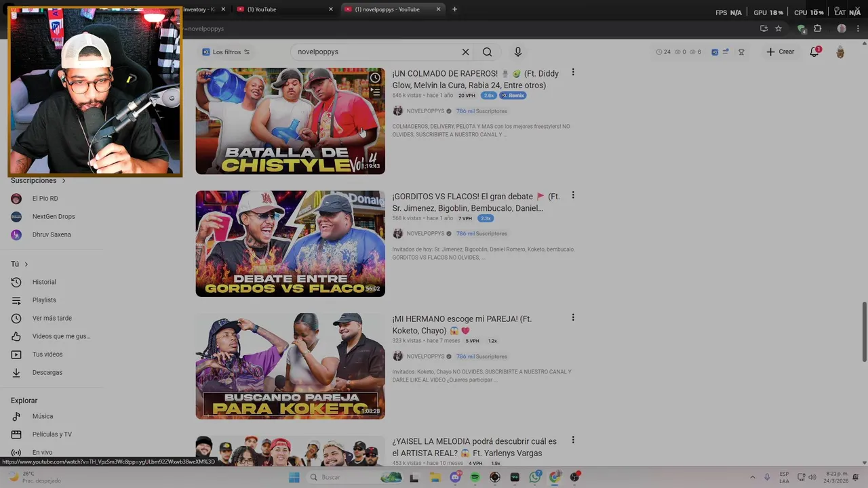This screenshot has width=868, height=488.
Task: Click the page vertical scrollbar thumb
Action: [x=864, y=332]
